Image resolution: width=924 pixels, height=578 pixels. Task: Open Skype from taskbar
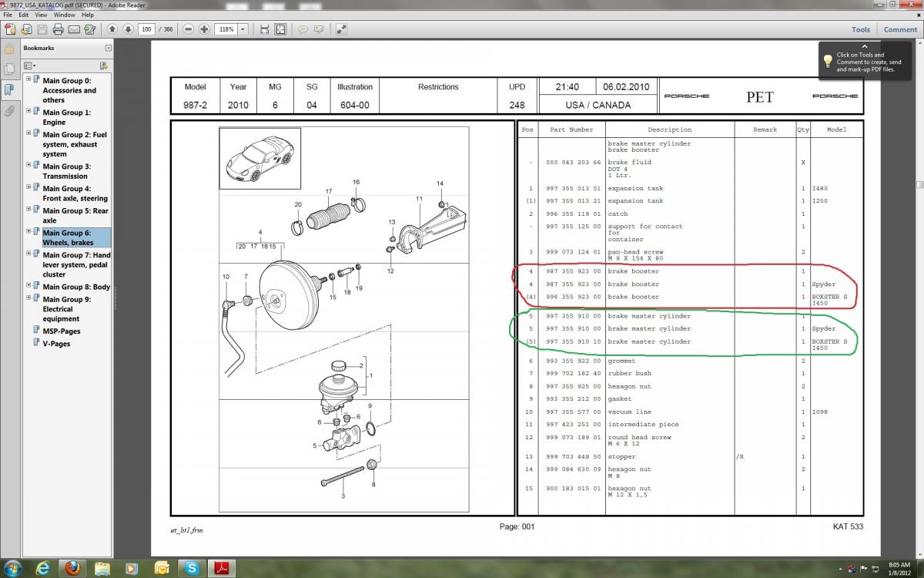[190, 568]
